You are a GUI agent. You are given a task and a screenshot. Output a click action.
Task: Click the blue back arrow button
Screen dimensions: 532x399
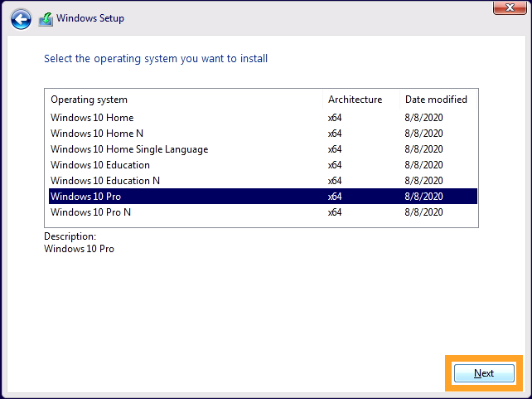click(21, 18)
